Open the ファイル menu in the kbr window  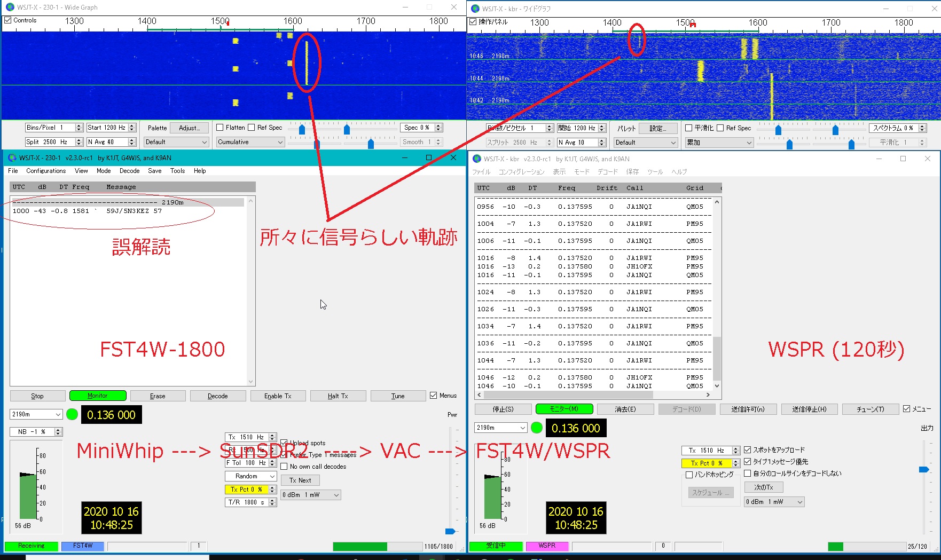pos(481,172)
